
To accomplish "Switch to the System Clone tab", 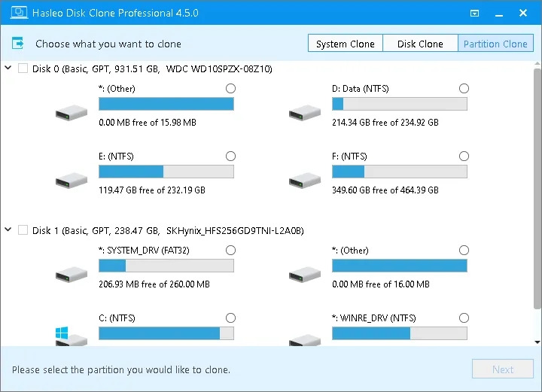I will point(346,44).
